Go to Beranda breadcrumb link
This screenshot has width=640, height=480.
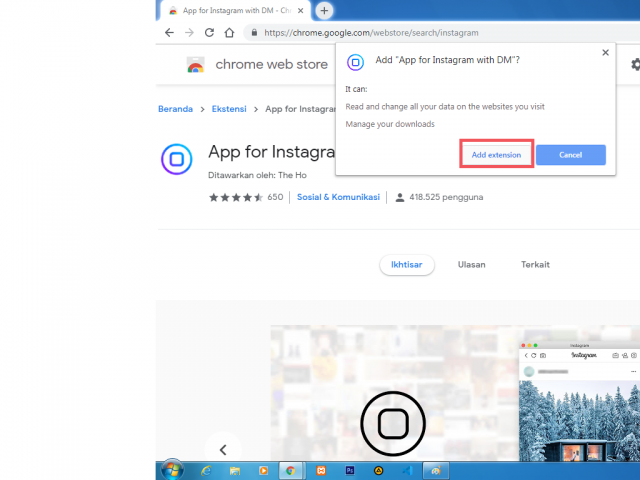point(176,109)
